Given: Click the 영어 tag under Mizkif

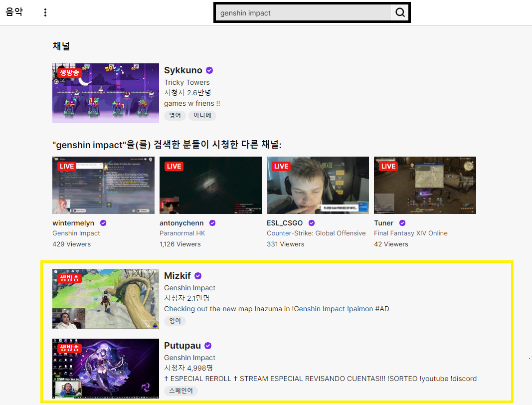Looking at the screenshot, I should [x=175, y=321].
